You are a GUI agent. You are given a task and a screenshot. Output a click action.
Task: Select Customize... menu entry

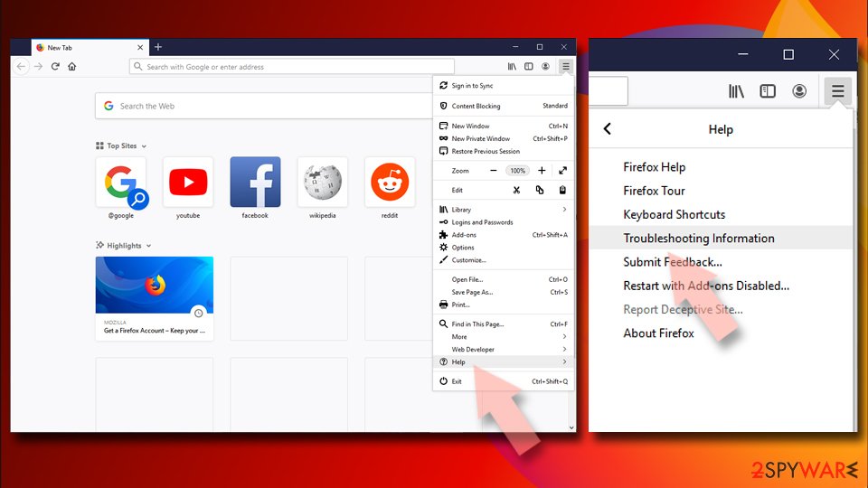click(504, 260)
